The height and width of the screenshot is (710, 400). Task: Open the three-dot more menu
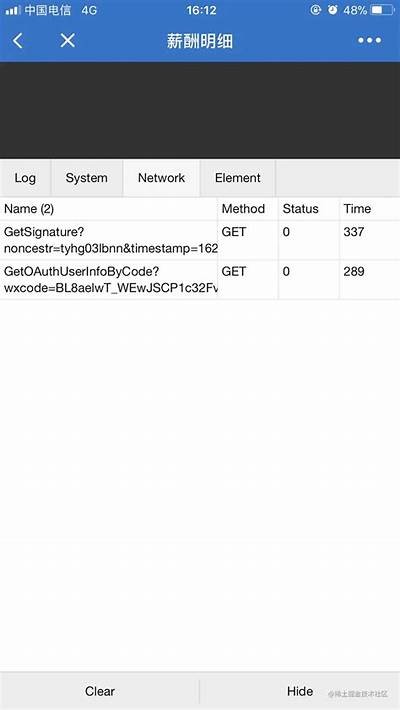(370, 41)
